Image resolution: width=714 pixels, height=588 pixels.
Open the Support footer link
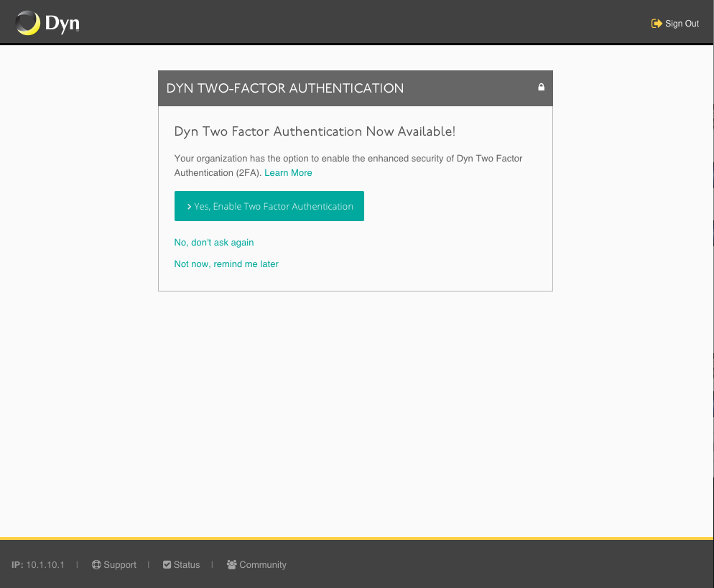click(114, 564)
